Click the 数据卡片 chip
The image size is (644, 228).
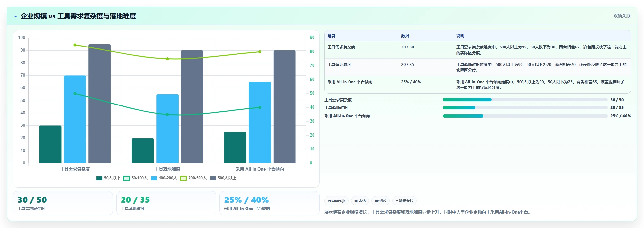click(405, 201)
